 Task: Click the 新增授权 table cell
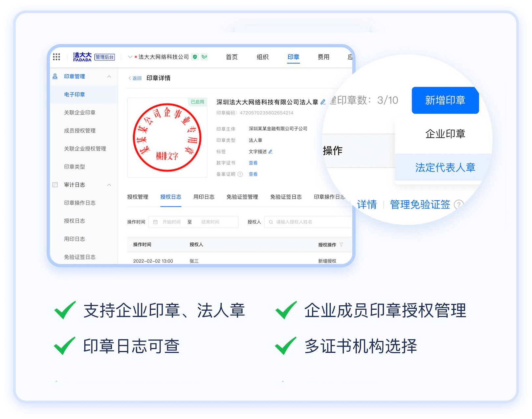327,261
